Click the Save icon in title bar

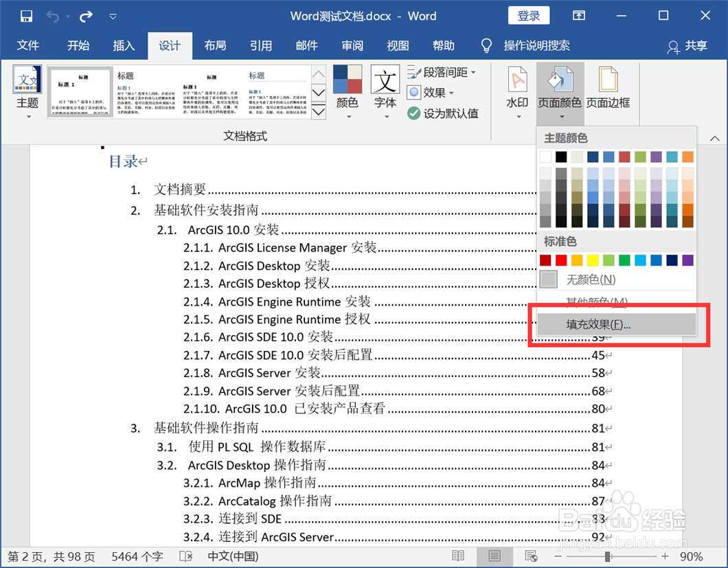pyautogui.click(x=27, y=16)
